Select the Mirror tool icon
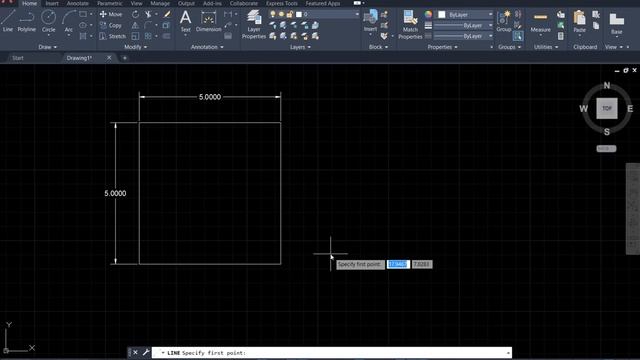640x360 pixels. coord(135,25)
